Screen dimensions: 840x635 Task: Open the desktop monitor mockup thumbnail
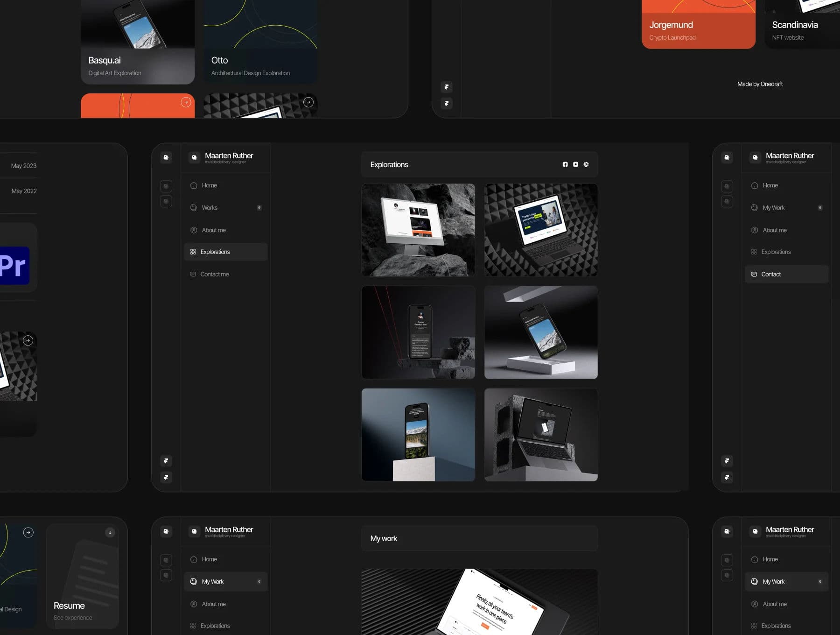[x=418, y=230]
